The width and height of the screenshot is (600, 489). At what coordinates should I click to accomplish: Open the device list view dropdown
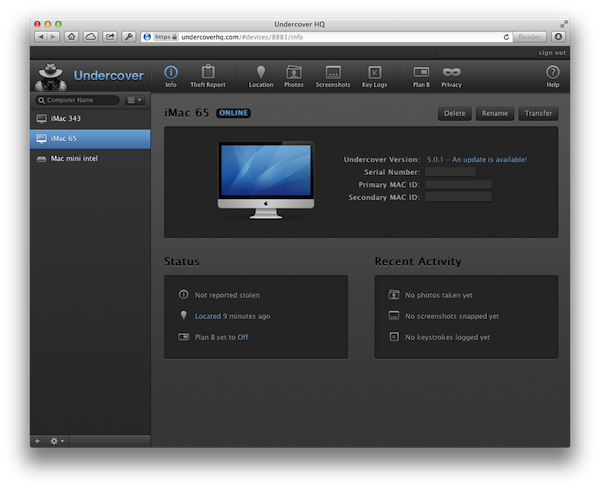coord(135,100)
